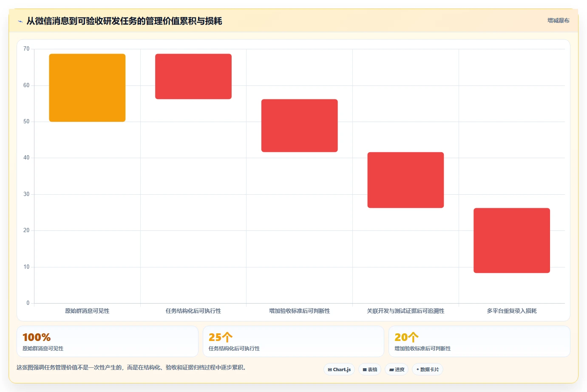
Task: Select the red 任务结构化后可执行性 bar
Action: [193, 77]
